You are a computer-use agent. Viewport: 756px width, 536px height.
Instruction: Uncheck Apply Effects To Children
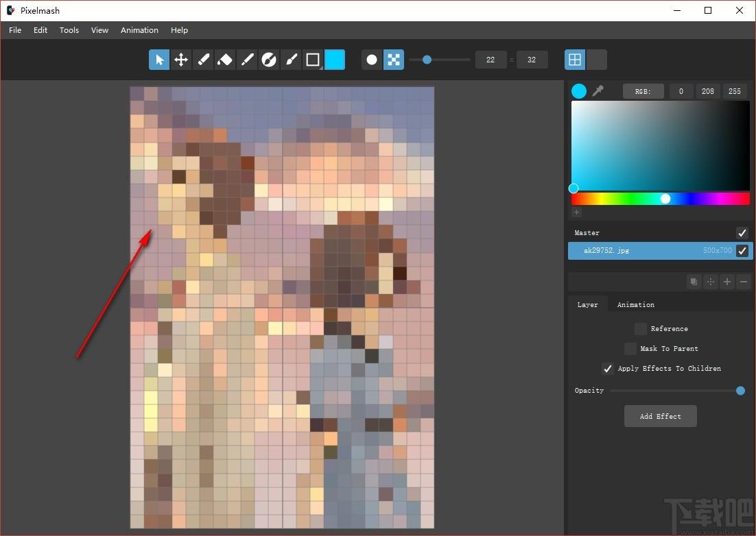coord(608,368)
